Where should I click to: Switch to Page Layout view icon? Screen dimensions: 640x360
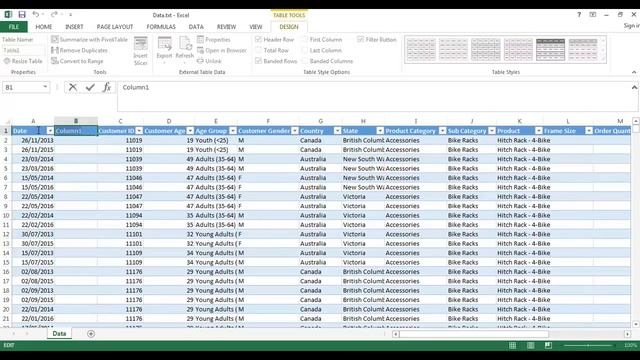pyautogui.click(x=531, y=346)
